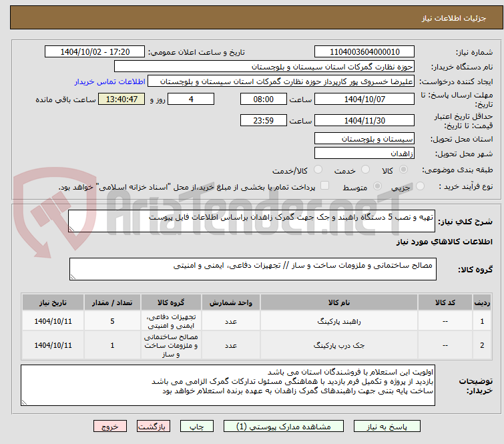The height and width of the screenshot is (444, 504).
Task: Choose the جزیی purchase type radio
Action: [420, 186]
